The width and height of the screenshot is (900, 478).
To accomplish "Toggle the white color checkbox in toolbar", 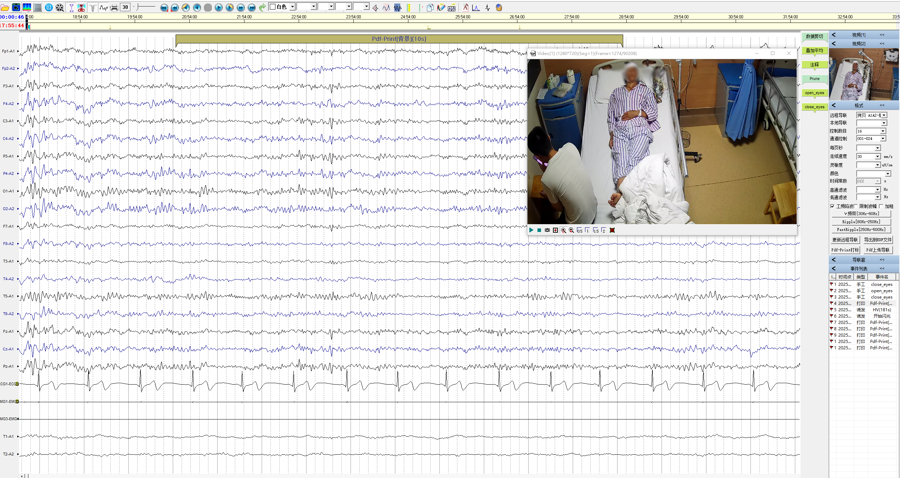I will [x=273, y=7].
